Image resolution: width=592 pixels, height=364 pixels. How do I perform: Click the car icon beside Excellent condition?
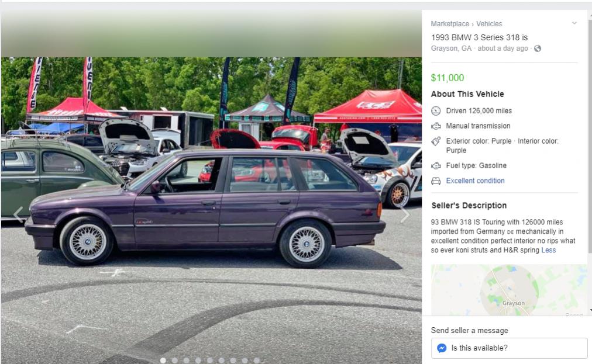click(x=436, y=181)
